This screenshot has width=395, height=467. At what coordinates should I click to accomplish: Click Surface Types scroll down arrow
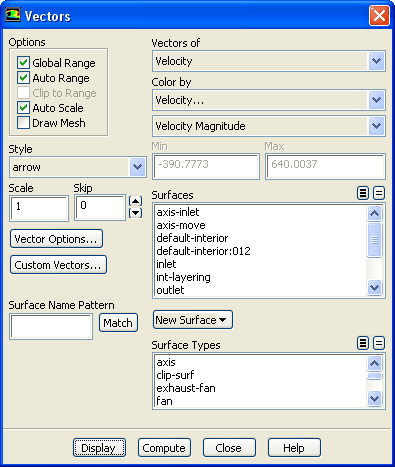[375, 398]
